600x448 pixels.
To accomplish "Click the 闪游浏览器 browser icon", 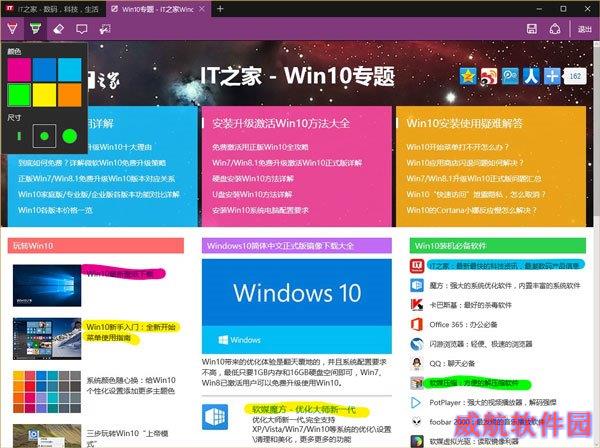I will click(x=417, y=344).
